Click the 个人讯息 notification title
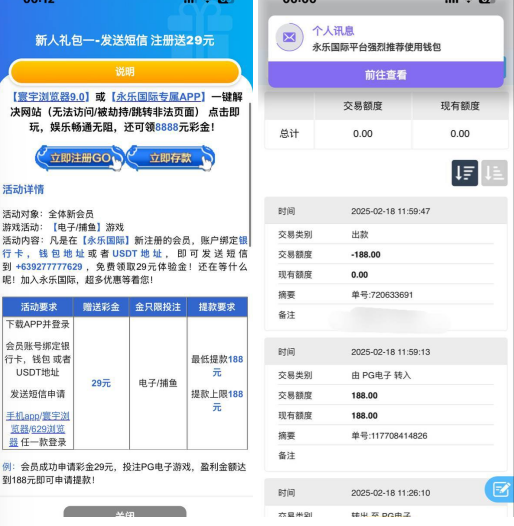 pyautogui.click(x=333, y=31)
